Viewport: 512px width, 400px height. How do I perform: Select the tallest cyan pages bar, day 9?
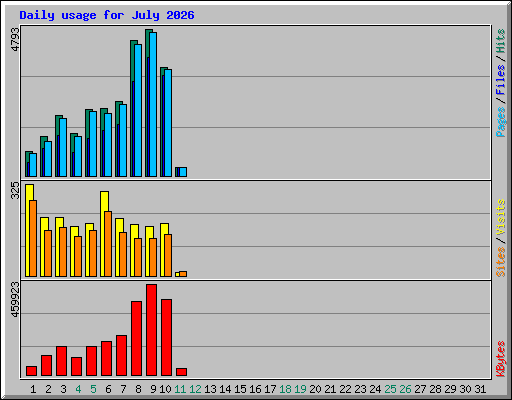point(153,104)
